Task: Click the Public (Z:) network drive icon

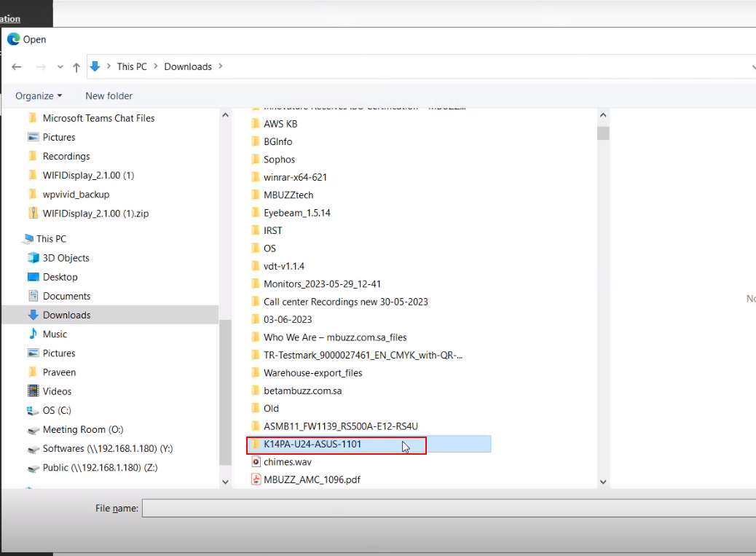Action: point(34,468)
